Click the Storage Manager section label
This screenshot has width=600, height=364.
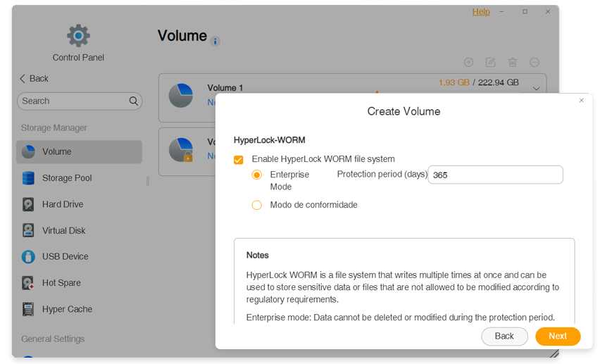(54, 128)
